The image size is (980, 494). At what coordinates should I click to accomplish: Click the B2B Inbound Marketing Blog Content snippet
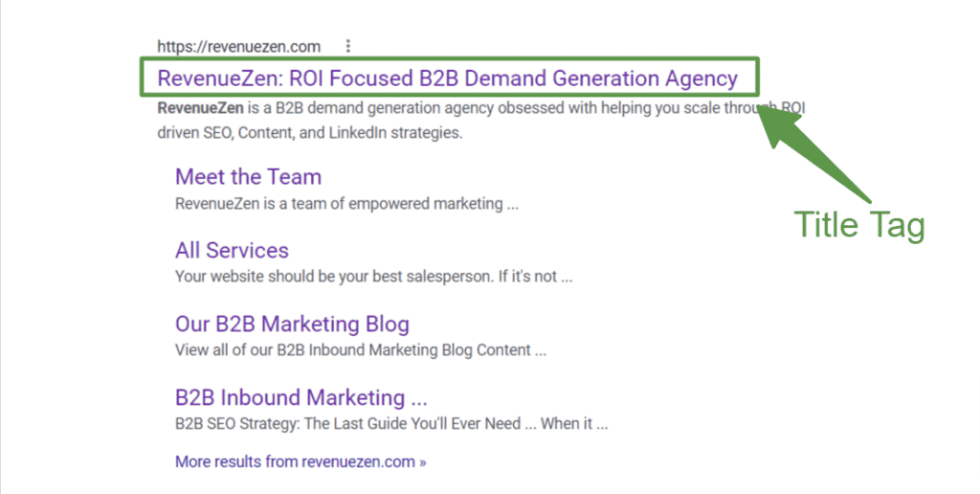pos(361,350)
